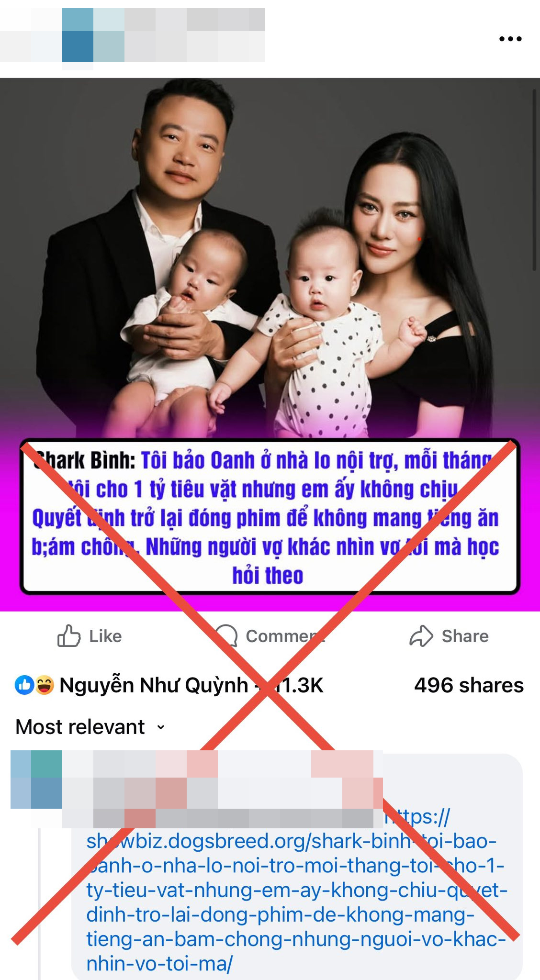Tap the Comment speech bubble icon
This screenshot has width=540, height=980.
pos(225,636)
